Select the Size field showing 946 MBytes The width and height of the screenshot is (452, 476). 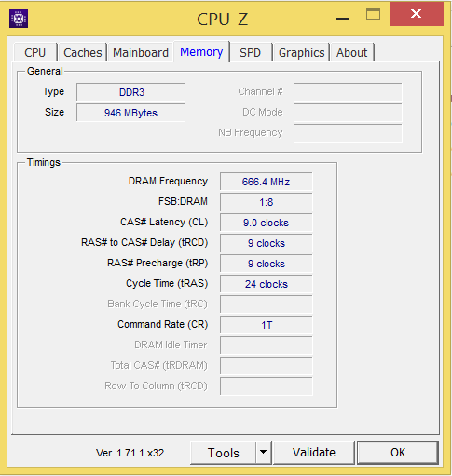coord(130,113)
